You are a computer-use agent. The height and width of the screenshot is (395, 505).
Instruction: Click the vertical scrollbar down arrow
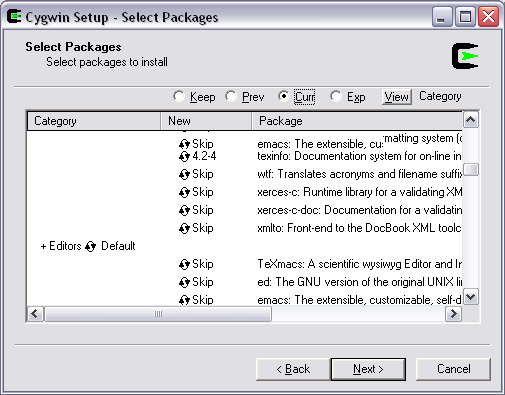[471, 297]
